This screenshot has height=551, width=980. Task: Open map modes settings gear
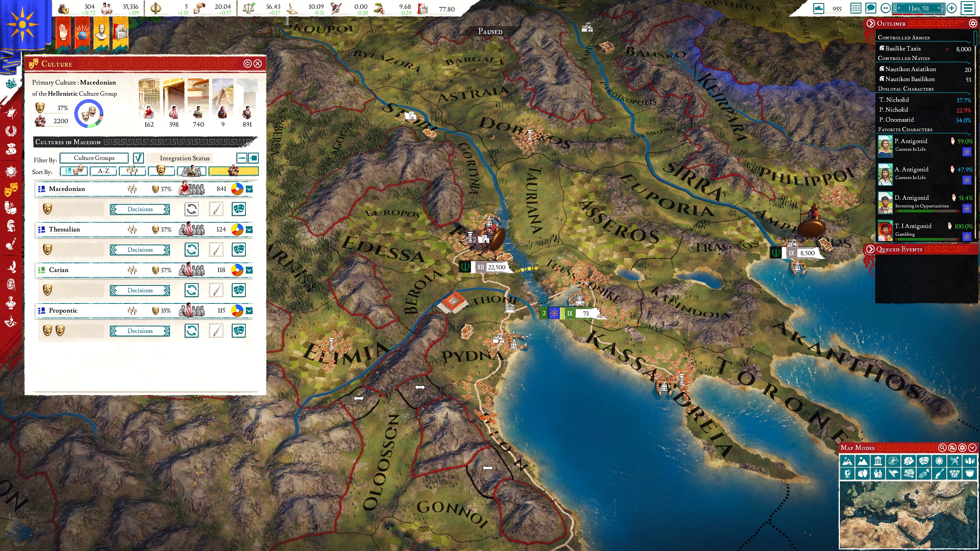coord(962,448)
